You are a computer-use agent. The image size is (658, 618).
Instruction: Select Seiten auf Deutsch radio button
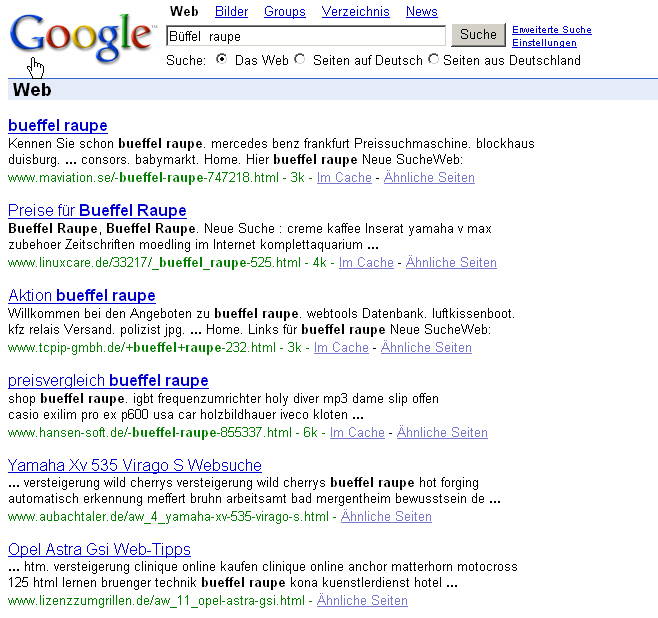[x=300, y=59]
